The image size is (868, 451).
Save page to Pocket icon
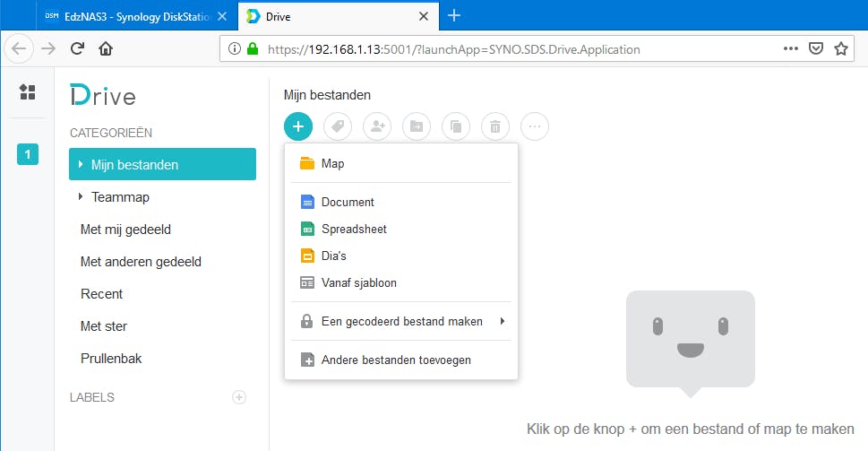click(x=816, y=48)
